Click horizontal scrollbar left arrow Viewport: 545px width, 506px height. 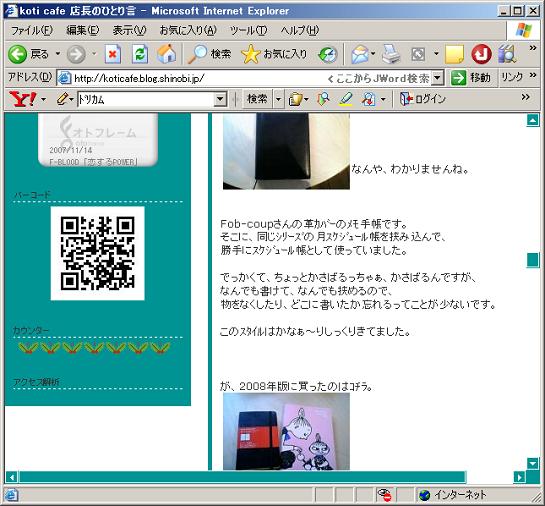pos(11,477)
